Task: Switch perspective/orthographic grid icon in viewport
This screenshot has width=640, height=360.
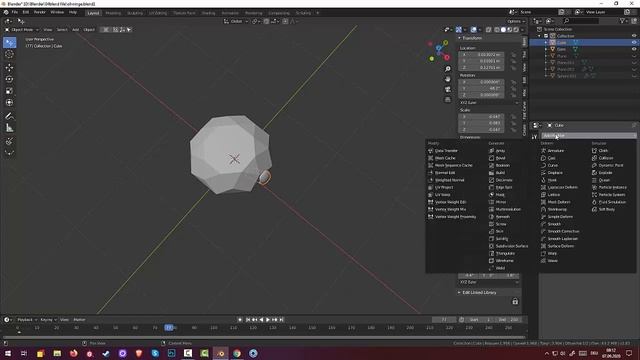Action: click(x=448, y=100)
